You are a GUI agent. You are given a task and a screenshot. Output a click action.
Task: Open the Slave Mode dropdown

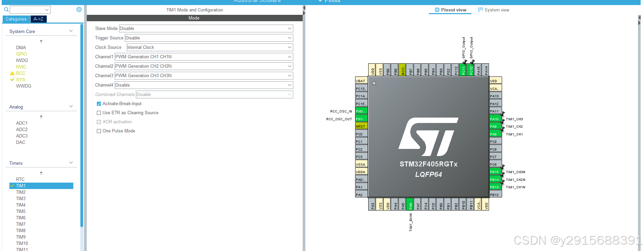(x=206, y=29)
